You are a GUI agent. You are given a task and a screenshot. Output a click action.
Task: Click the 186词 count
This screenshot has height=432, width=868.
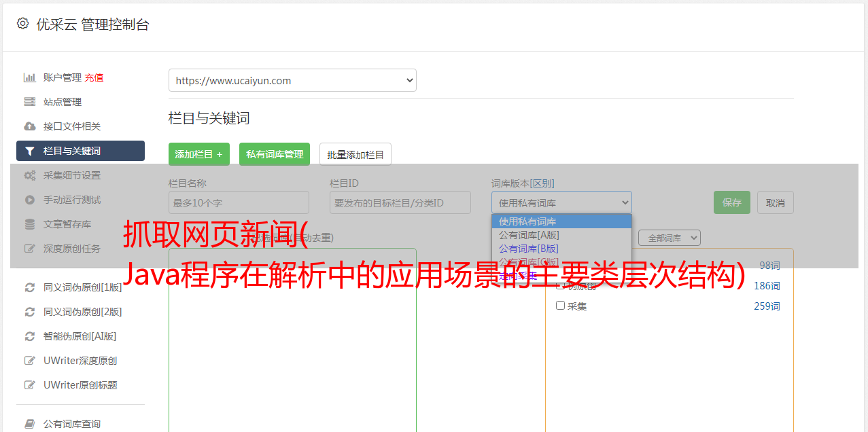pos(767,286)
